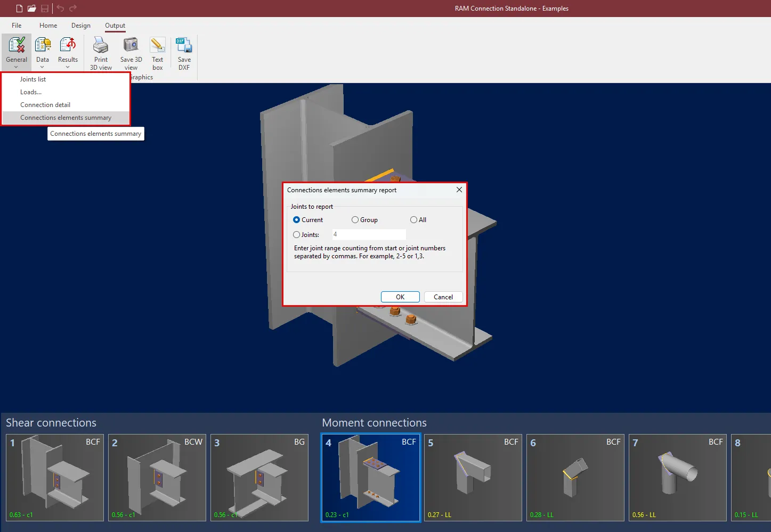Click the 0.27 - LL ratio text
The width and height of the screenshot is (771, 532).
coord(440,515)
